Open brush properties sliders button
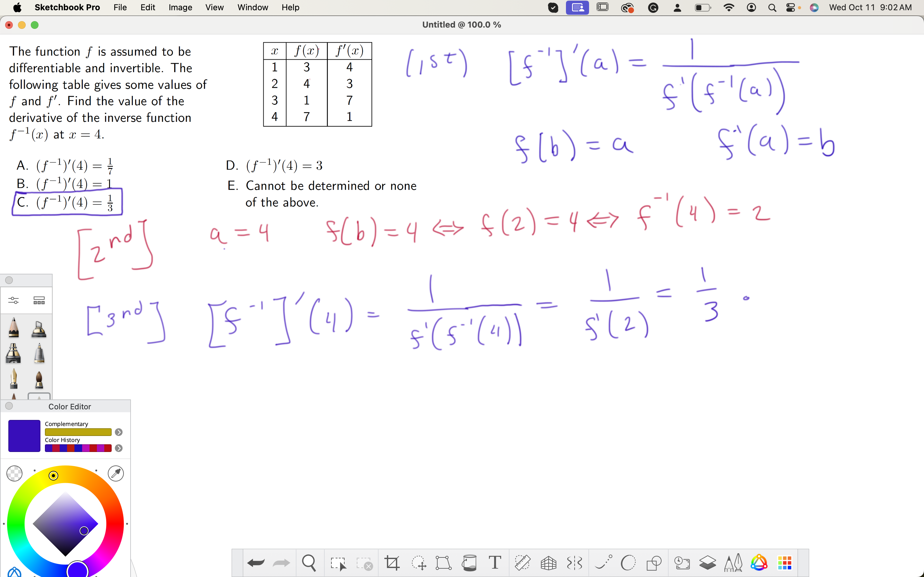Viewport: 924px width, 577px height. pyautogui.click(x=14, y=300)
